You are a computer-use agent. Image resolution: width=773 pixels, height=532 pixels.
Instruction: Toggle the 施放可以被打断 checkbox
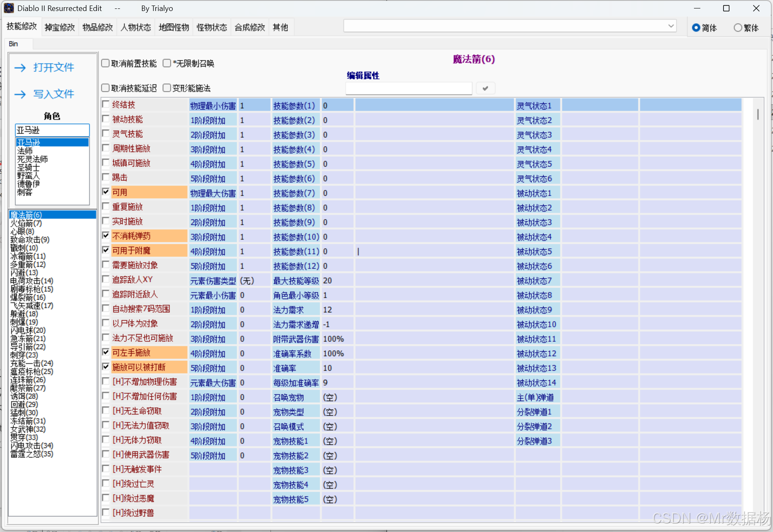(106, 367)
